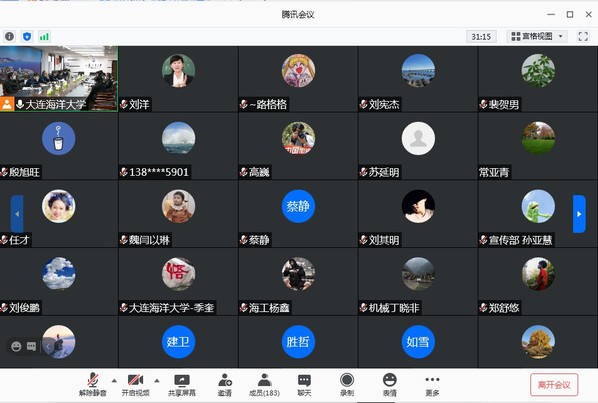Unmute the microphone
Viewport: 598px width, 403px height.
(x=93, y=385)
